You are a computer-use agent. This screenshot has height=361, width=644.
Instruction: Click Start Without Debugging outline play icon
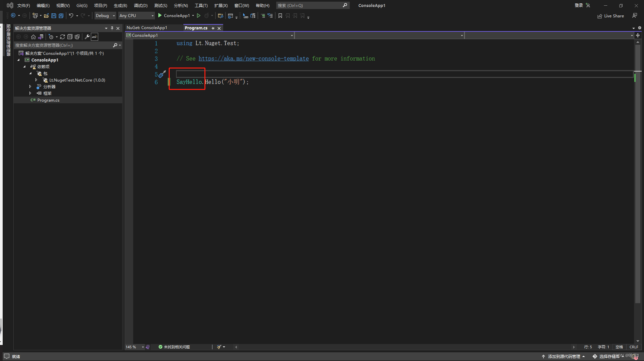[199, 16]
